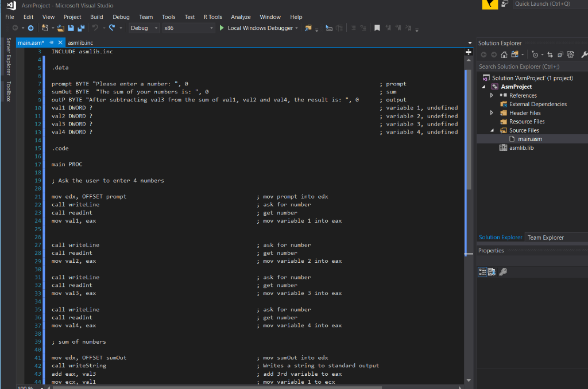588x389 pixels.
Task: Click the Categorized icon in Properties panel
Action: pyautogui.click(x=482, y=272)
